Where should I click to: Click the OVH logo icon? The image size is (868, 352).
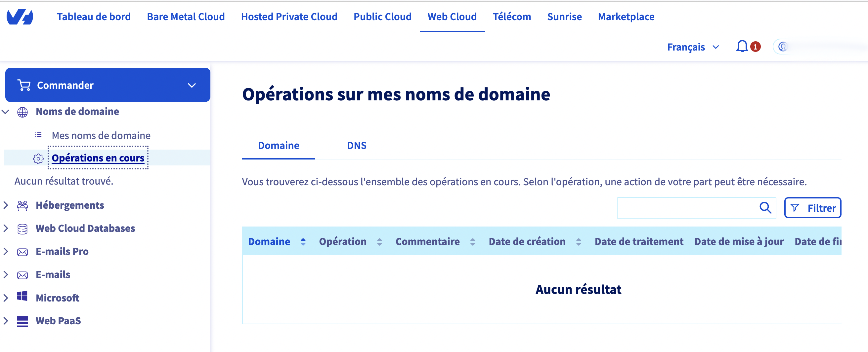click(x=20, y=17)
